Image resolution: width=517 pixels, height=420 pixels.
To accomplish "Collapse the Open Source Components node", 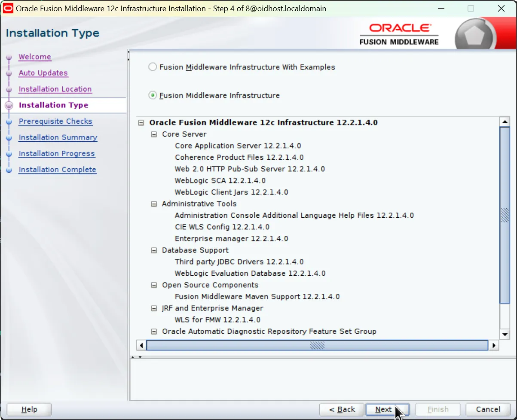I will tap(154, 285).
